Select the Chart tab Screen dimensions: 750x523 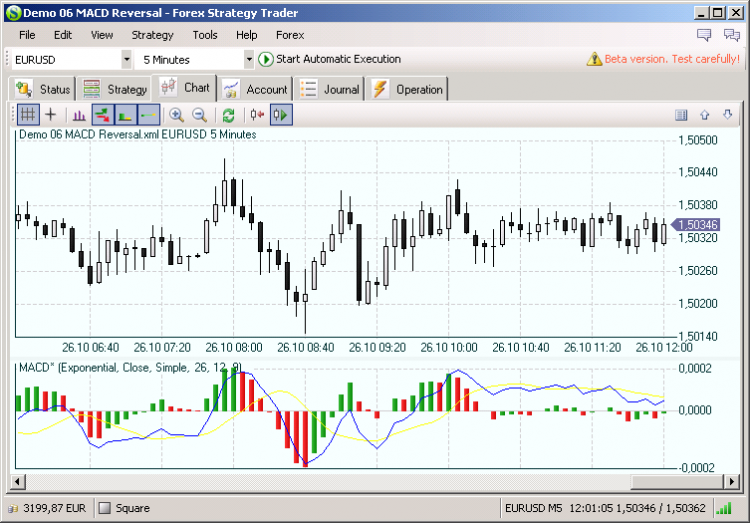click(x=185, y=88)
